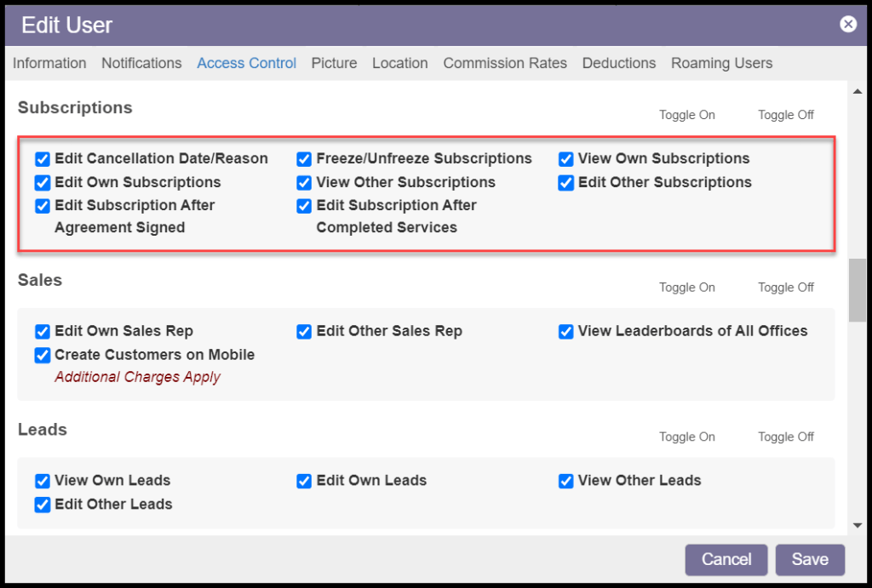Viewport: 872px width, 588px height.
Task: Switch to the Information tab
Action: pyautogui.click(x=49, y=63)
